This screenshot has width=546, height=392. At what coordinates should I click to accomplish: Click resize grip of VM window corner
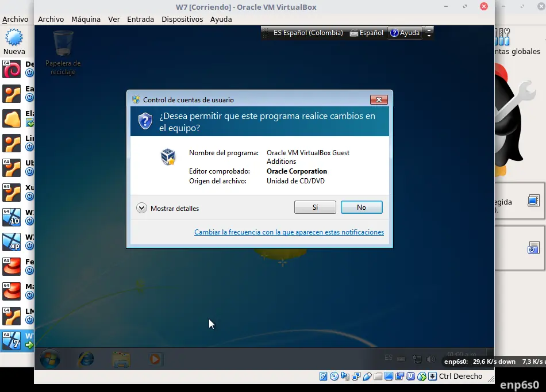pyautogui.click(x=491, y=379)
